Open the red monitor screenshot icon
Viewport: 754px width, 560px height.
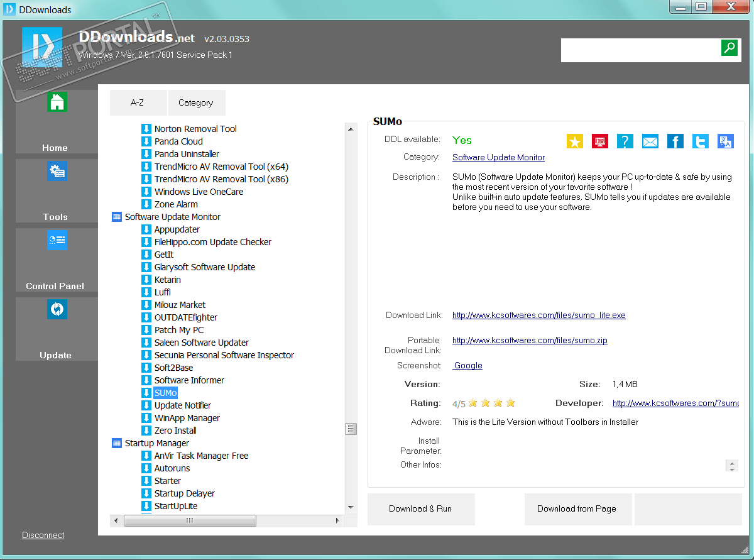[600, 141]
